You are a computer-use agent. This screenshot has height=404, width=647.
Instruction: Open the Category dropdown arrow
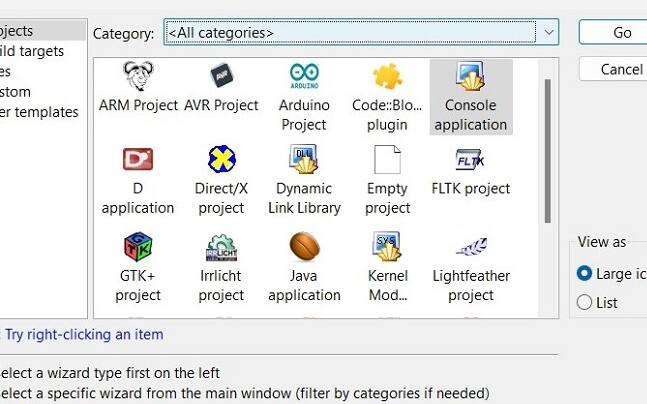[x=548, y=32]
